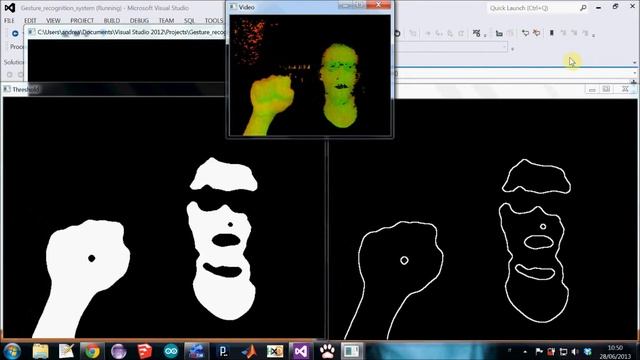Open Google Chrome from the taskbar
The height and width of the screenshot is (360, 640).
click(x=92, y=351)
